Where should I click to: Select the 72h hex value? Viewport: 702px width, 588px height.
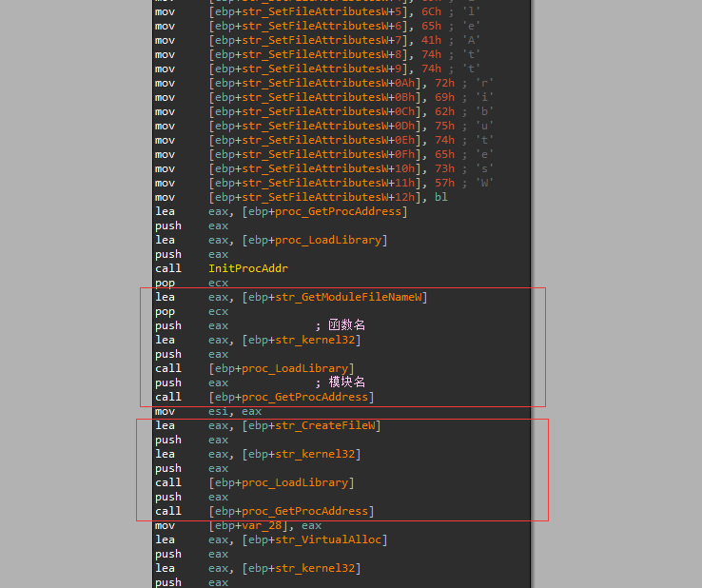coord(444,83)
